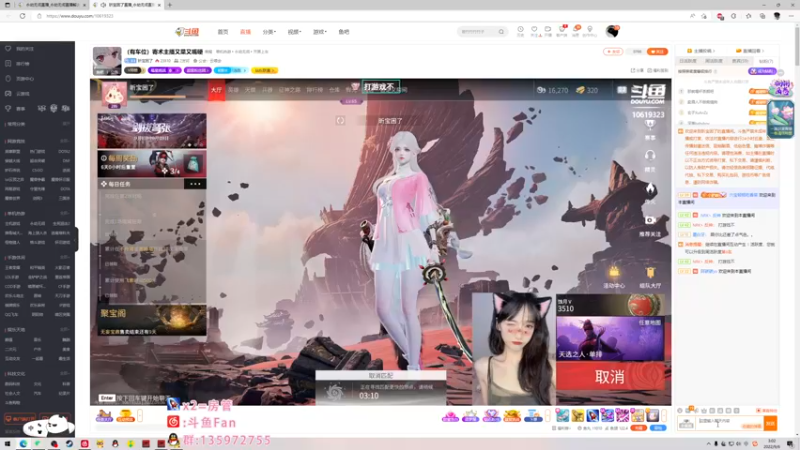Open 排行榜 in left sidebar
The image size is (800, 450).
point(23,64)
